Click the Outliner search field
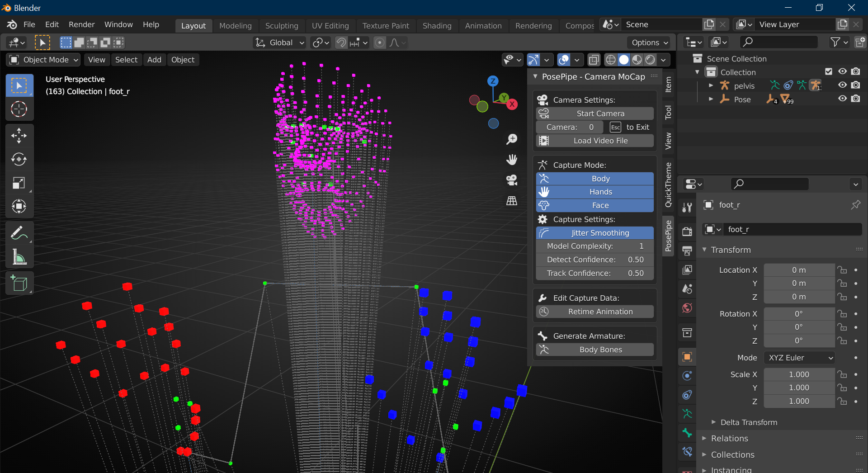The height and width of the screenshot is (473, 868). click(779, 42)
